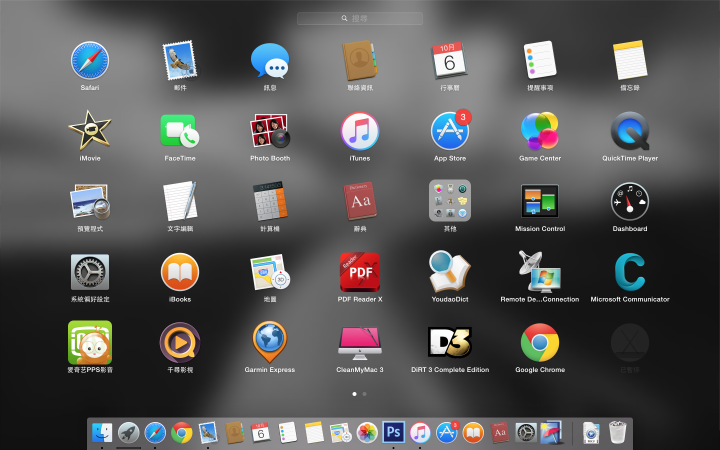Image resolution: width=720 pixels, height=450 pixels.
Task: Open Dictionary from the Dock
Action: pyautogui.click(x=500, y=433)
